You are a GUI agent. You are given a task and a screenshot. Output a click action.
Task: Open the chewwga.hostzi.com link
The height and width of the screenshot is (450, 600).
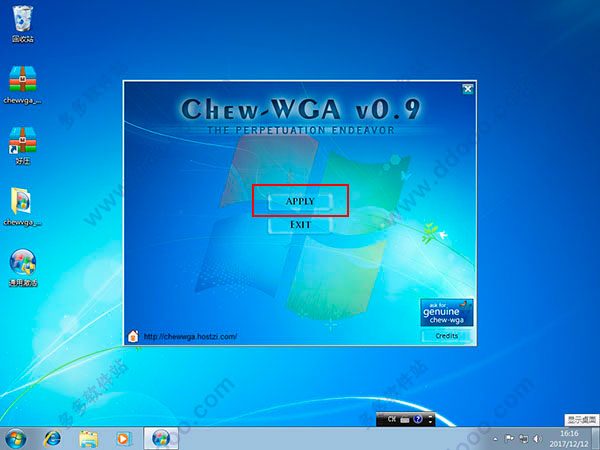coord(190,337)
